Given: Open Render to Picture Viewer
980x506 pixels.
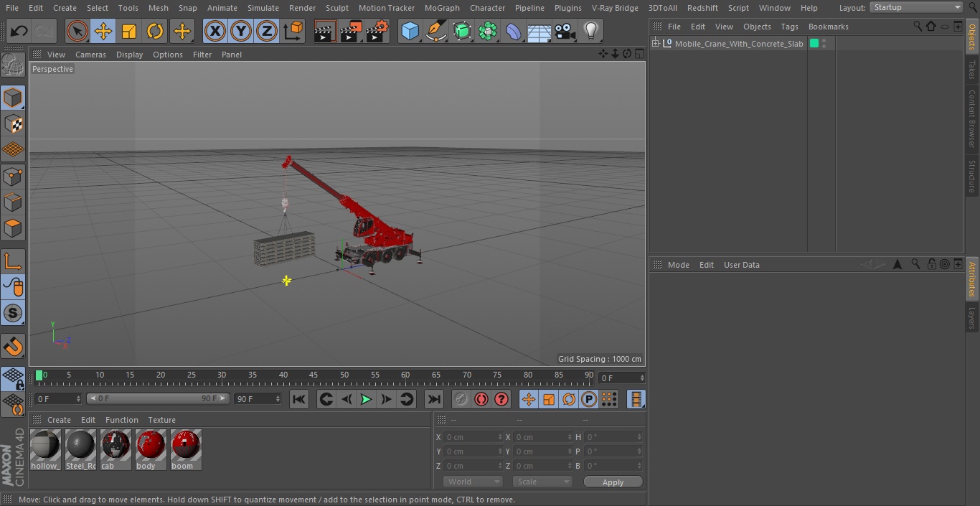Looking at the screenshot, I should pos(351,31).
